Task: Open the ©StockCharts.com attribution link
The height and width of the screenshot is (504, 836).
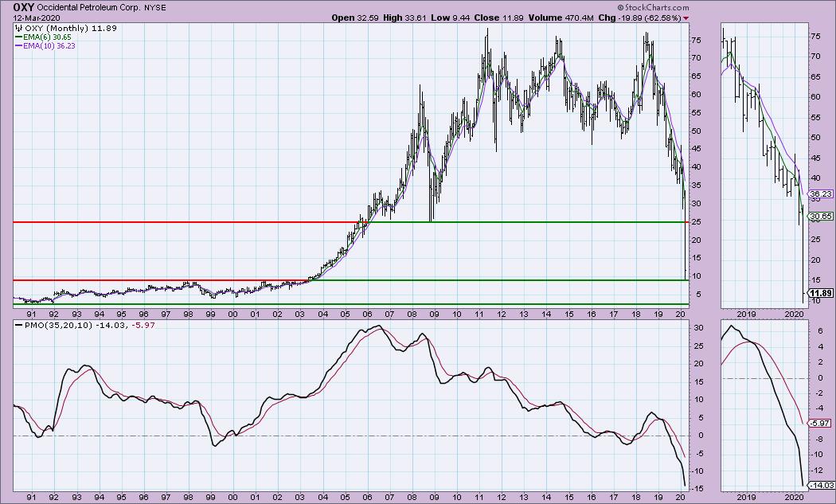Action: pos(653,7)
